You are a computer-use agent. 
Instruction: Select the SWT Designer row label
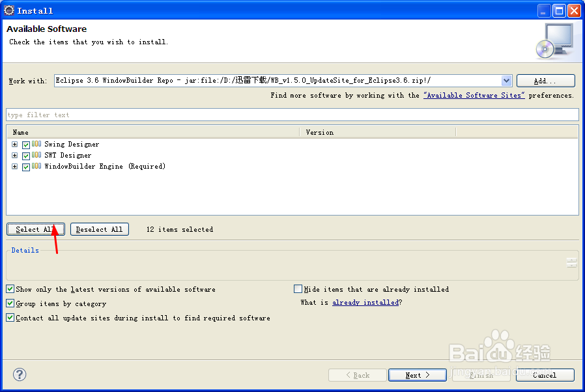pos(68,156)
